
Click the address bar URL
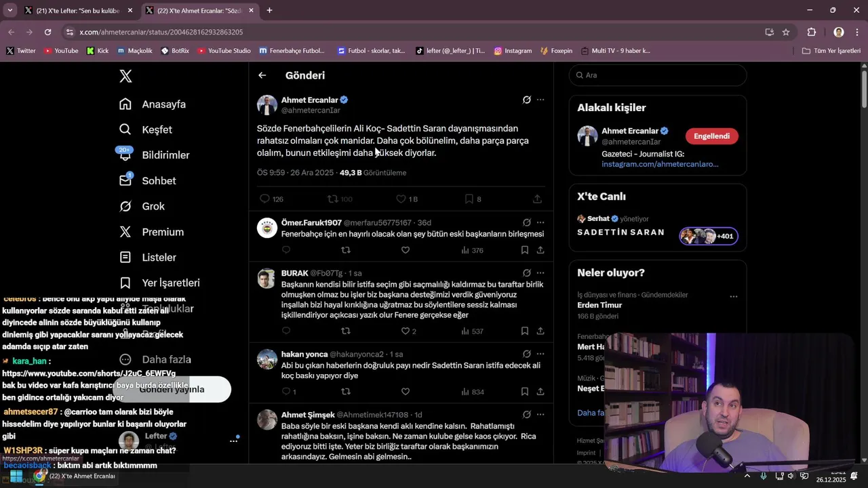click(161, 32)
